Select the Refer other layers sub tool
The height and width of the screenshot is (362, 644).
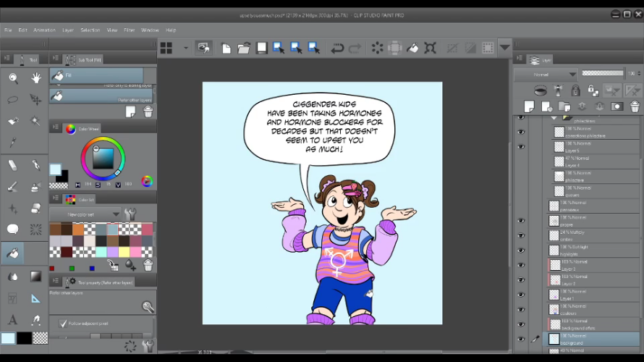point(101,96)
